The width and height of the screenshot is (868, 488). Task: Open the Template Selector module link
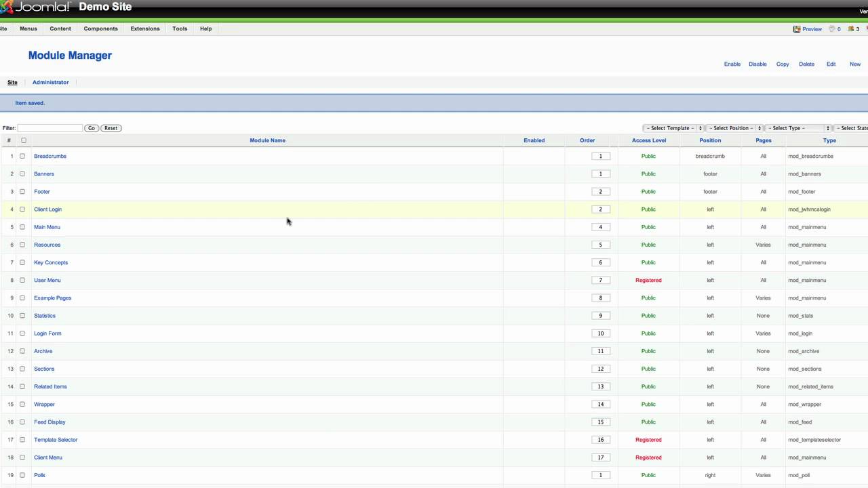point(56,440)
